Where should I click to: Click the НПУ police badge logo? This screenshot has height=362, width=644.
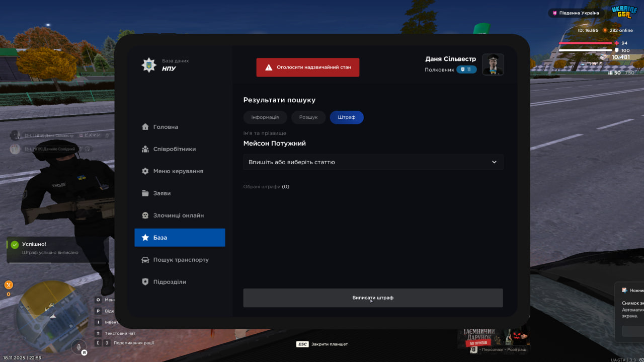(x=148, y=65)
